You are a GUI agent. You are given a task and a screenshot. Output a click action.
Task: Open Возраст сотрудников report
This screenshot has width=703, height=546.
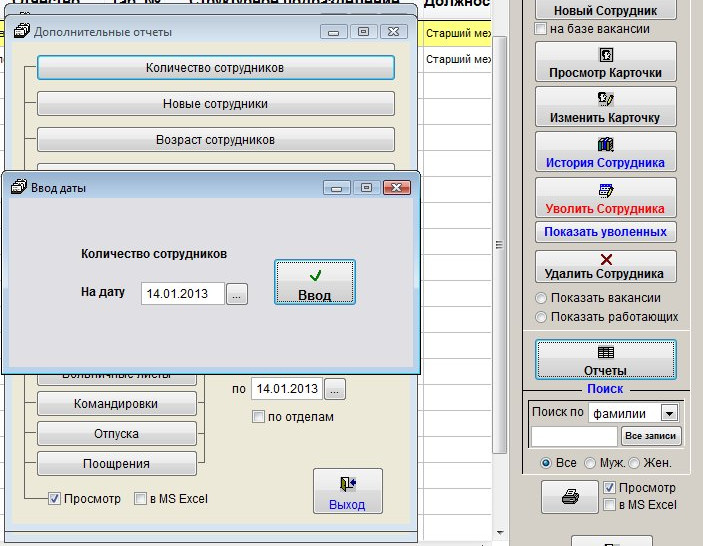216,139
